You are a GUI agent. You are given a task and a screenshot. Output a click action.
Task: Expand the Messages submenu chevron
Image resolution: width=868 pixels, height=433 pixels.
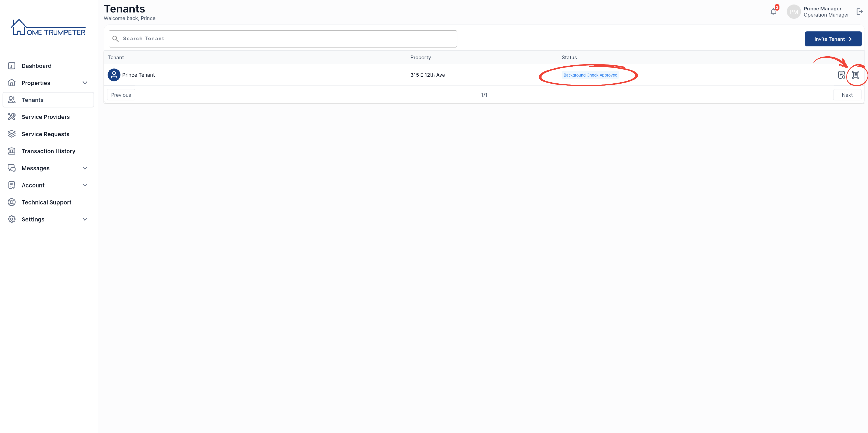(85, 168)
